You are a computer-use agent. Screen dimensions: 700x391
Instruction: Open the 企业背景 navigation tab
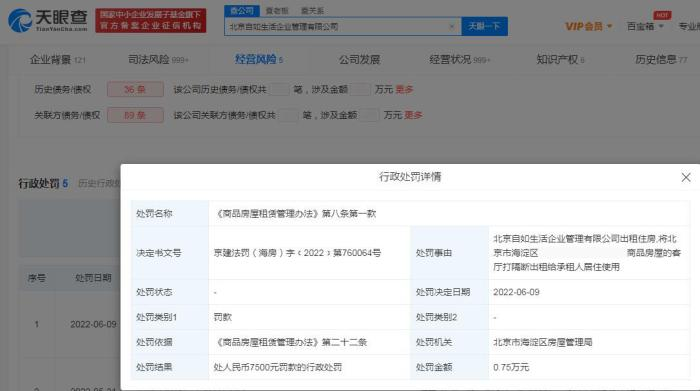[x=57, y=59]
